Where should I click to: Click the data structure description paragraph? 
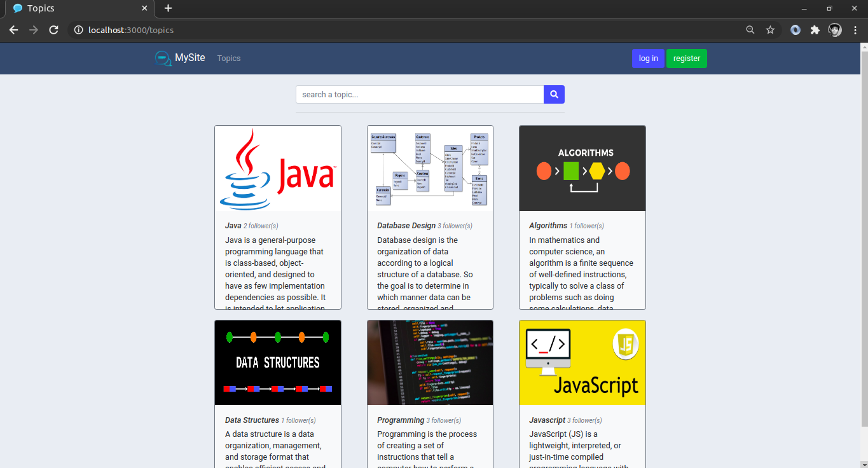(276, 448)
